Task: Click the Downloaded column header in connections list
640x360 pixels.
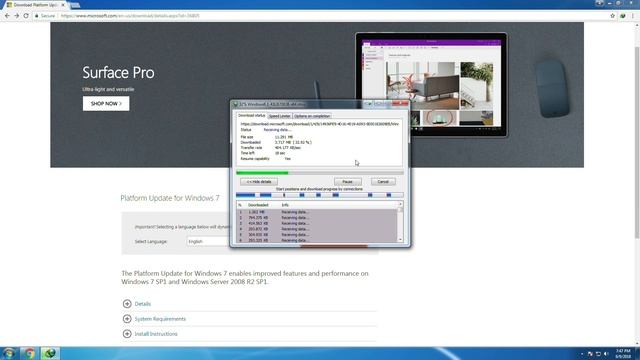Action: point(258,205)
